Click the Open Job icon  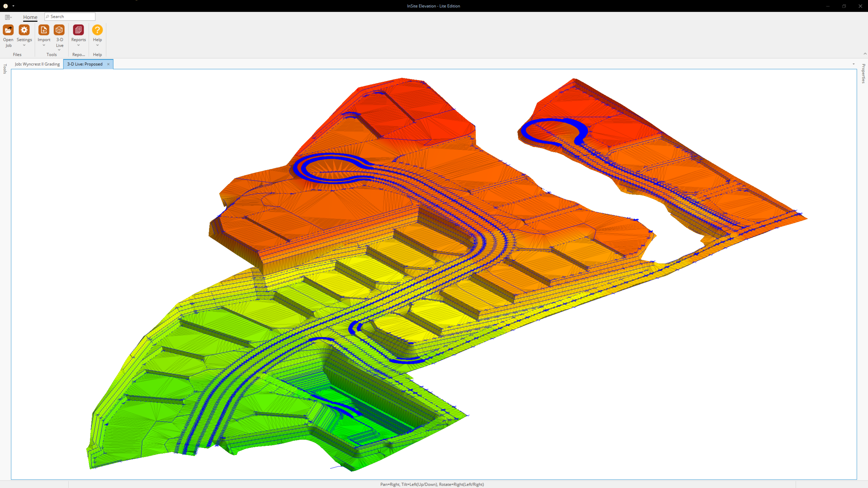(8, 30)
